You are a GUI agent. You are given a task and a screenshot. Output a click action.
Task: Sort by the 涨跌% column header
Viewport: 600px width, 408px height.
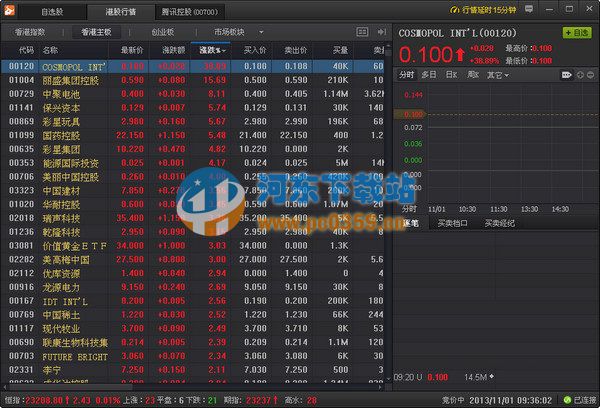[x=211, y=51]
